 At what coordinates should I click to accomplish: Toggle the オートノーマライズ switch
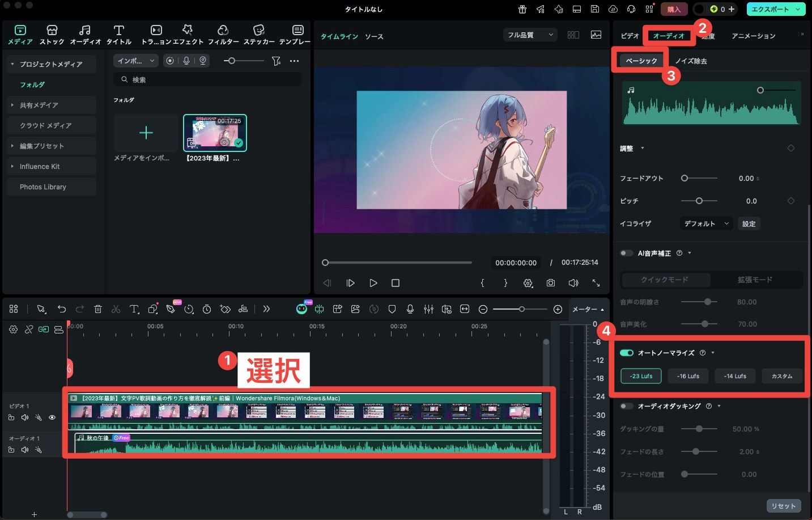[627, 353]
